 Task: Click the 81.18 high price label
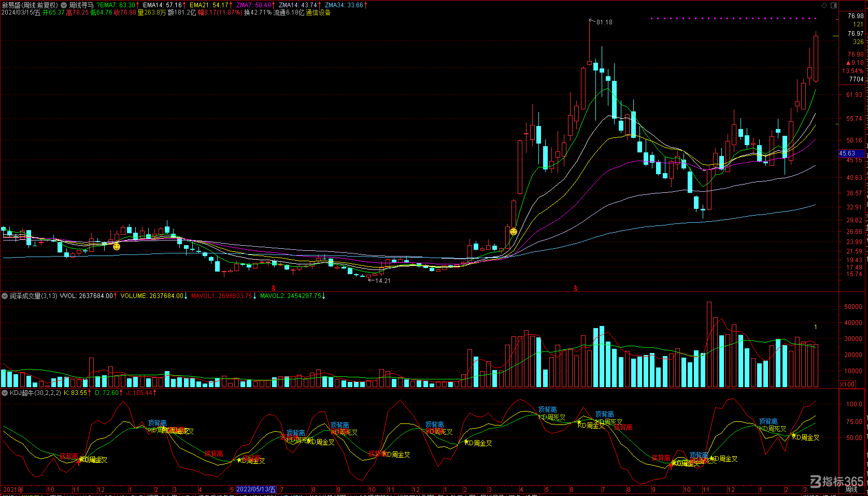[x=604, y=22]
